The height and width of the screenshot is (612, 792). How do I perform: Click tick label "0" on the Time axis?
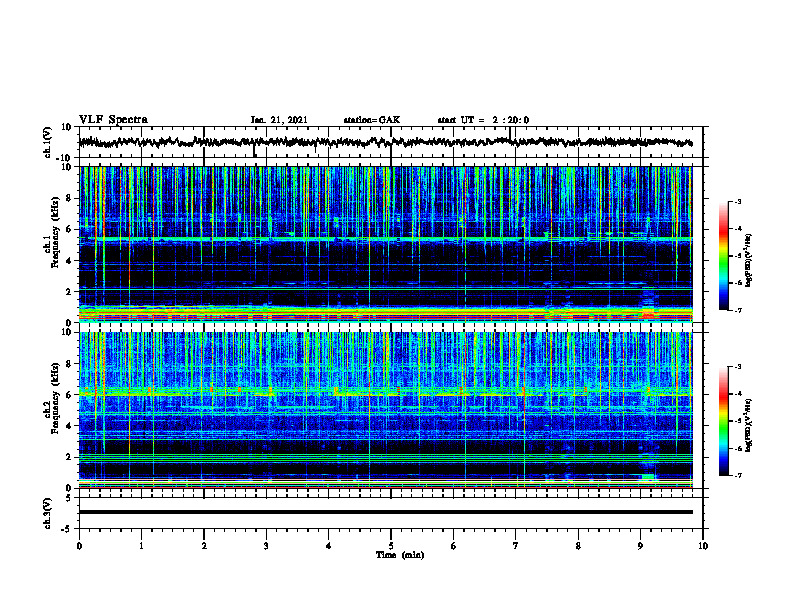point(79,546)
